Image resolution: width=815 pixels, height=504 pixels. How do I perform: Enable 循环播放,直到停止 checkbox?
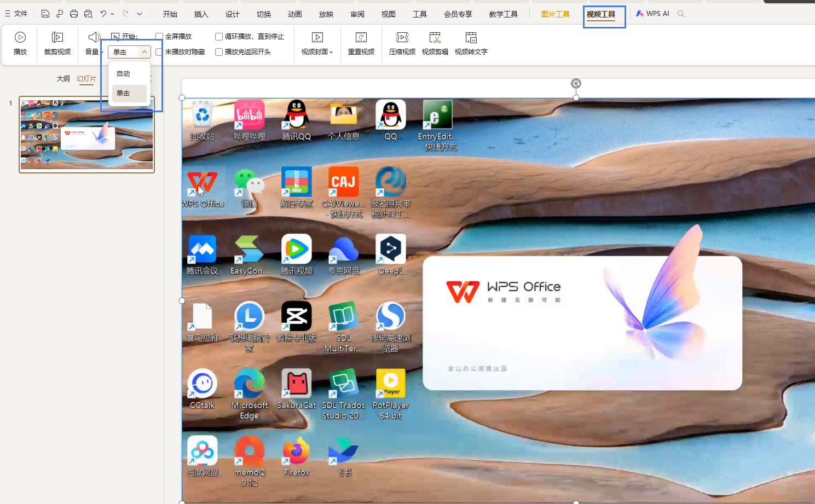(x=219, y=37)
